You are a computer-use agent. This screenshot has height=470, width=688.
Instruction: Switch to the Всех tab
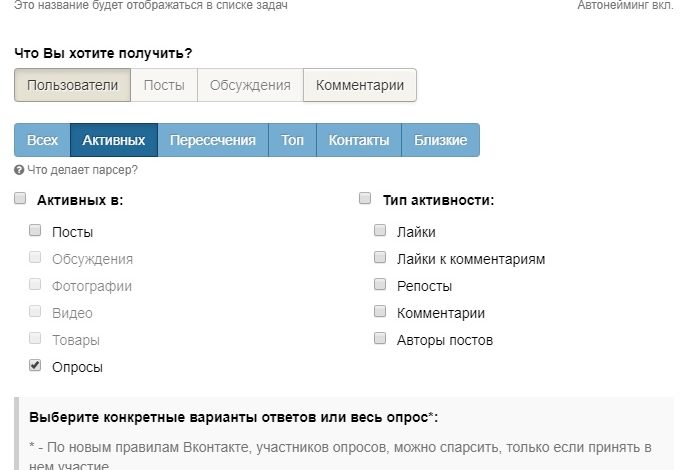point(42,140)
